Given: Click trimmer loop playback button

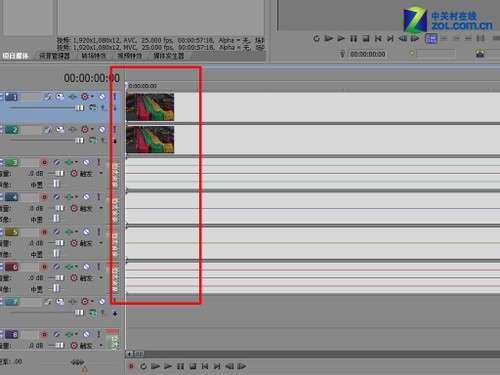Looking at the screenshot, I should click(316, 39).
